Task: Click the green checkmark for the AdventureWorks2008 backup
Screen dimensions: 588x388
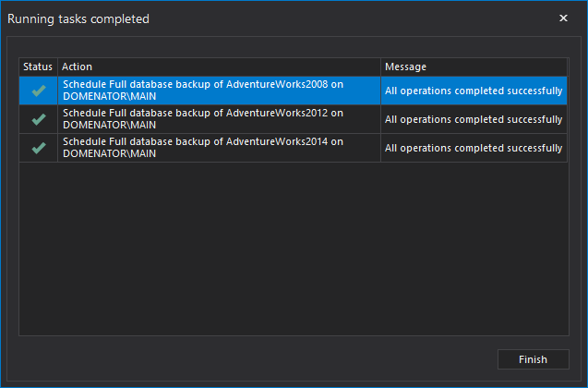Action: (x=38, y=91)
